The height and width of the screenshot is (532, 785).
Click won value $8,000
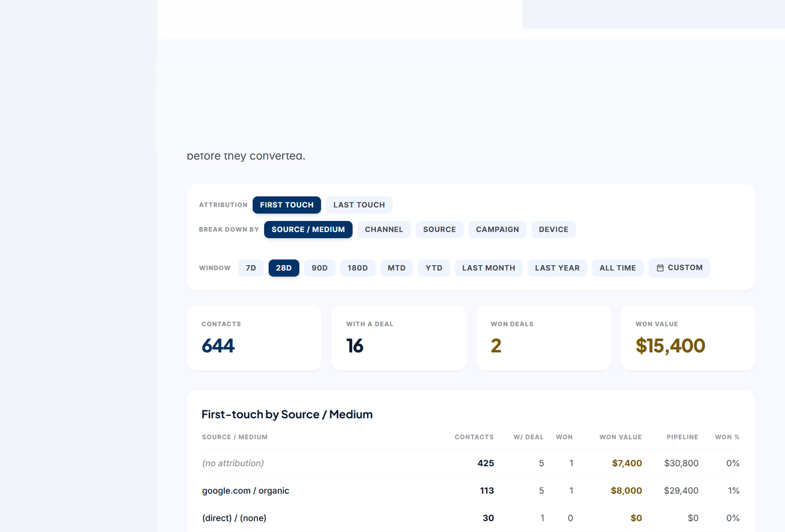[626, 491]
